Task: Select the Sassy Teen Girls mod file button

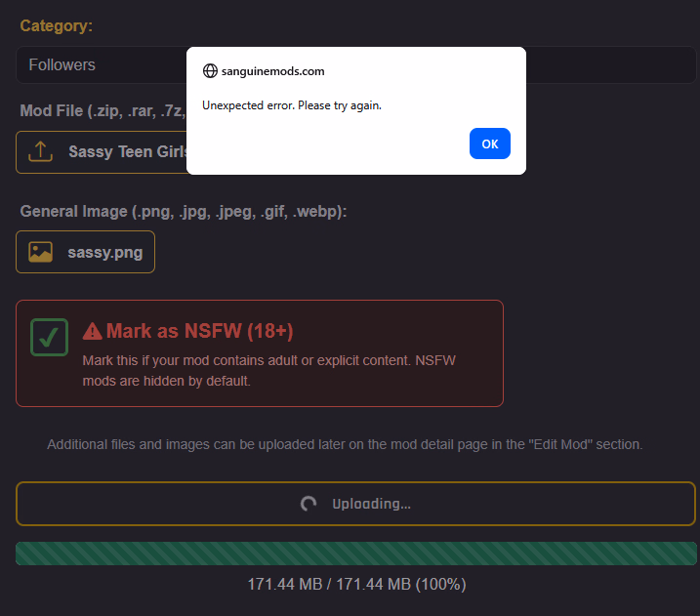Action: pyautogui.click(x=102, y=152)
